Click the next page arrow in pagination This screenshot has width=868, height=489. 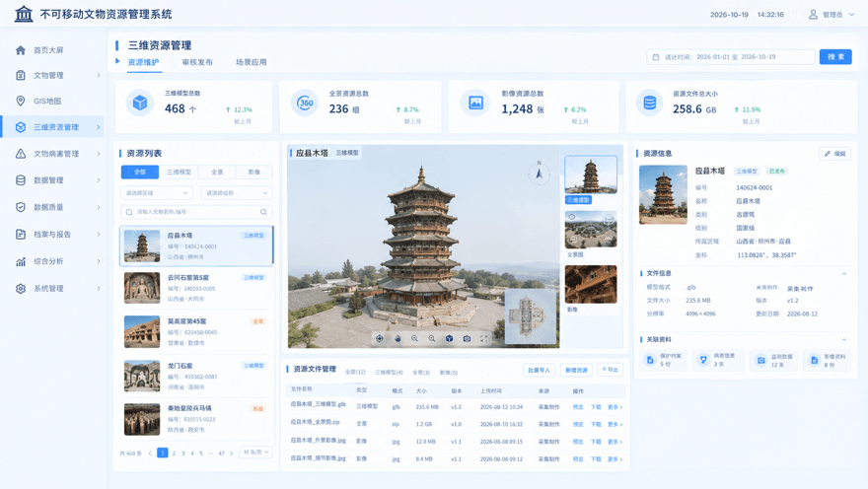coord(232,454)
